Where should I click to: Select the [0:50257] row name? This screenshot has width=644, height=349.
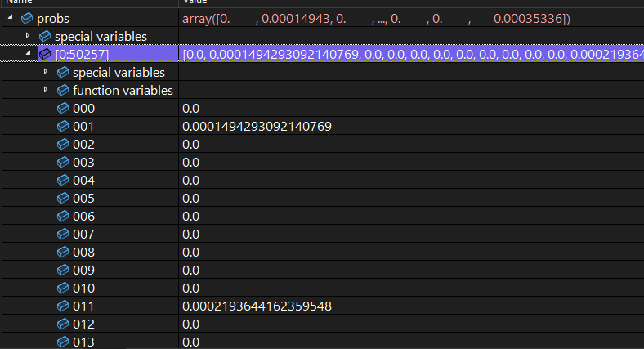83,54
